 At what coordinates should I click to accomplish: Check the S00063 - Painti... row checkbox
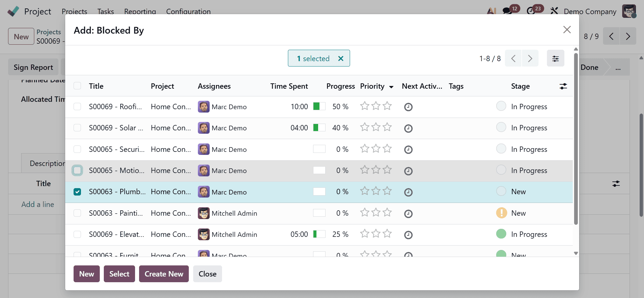click(77, 213)
